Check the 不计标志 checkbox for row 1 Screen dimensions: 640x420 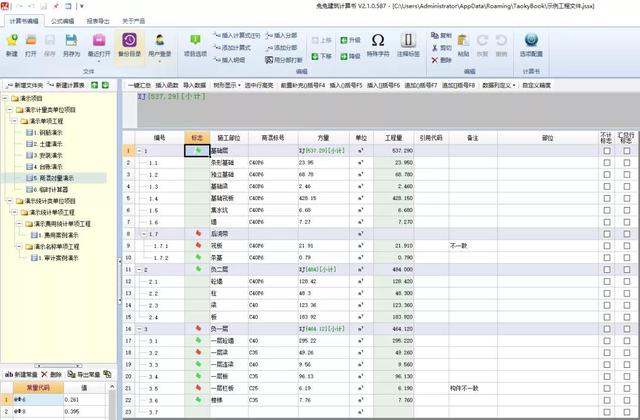point(607,151)
